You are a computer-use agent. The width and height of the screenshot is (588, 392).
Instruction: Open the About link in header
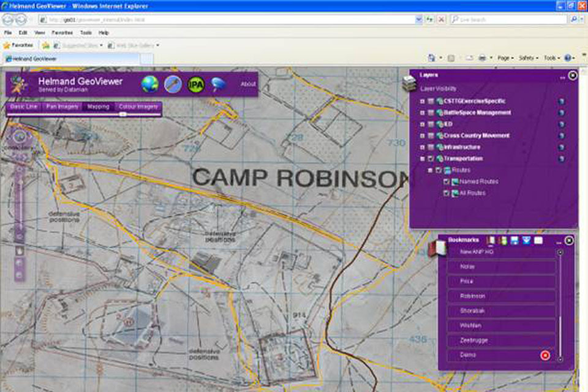[x=248, y=84]
